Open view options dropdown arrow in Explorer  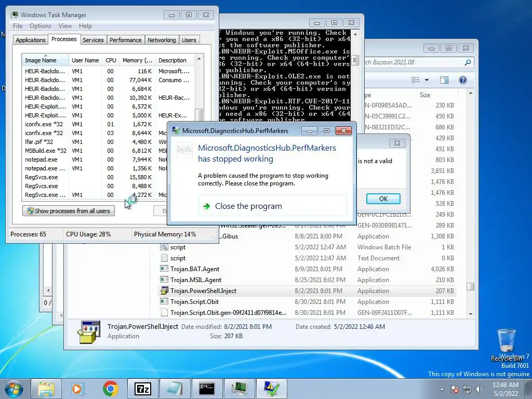427,80
